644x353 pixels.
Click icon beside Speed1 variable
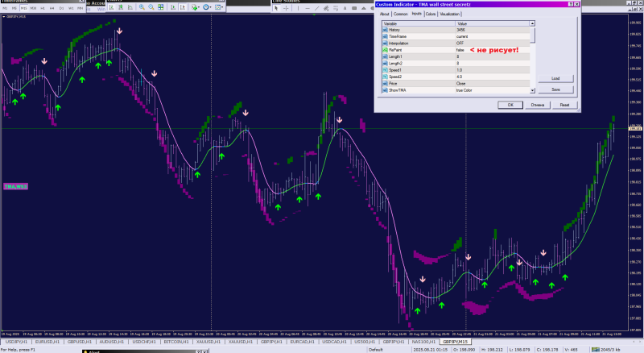point(386,70)
